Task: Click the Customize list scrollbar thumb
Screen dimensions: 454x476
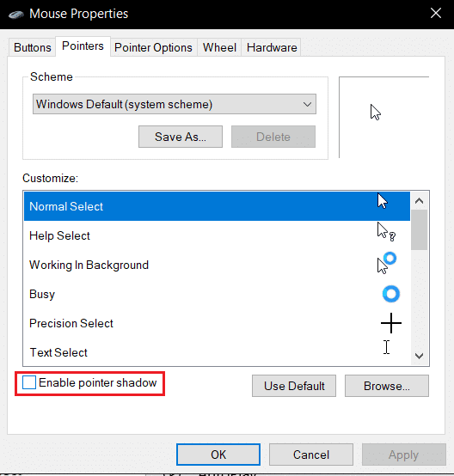Action: 420,229
